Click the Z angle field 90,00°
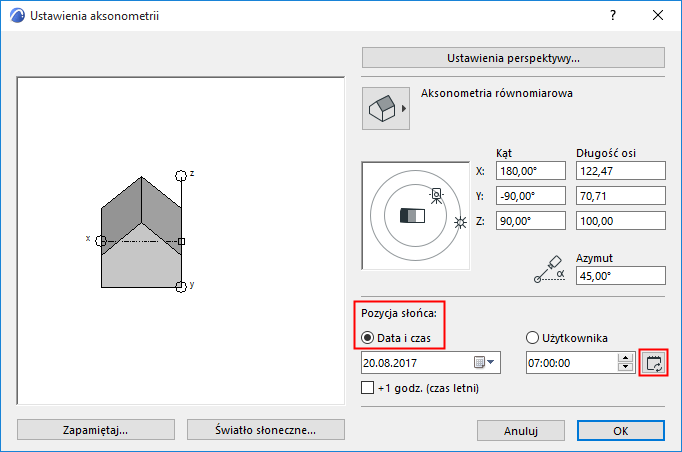This screenshot has width=682, height=452. tap(531, 221)
